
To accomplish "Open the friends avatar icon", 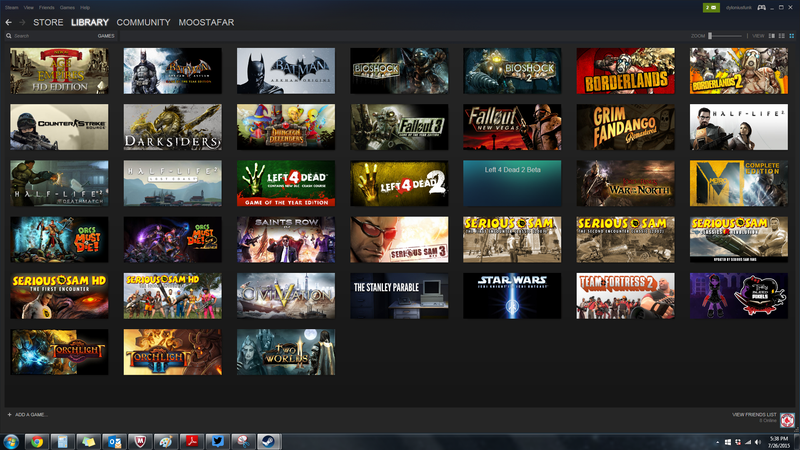I will pyautogui.click(x=787, y=420).
